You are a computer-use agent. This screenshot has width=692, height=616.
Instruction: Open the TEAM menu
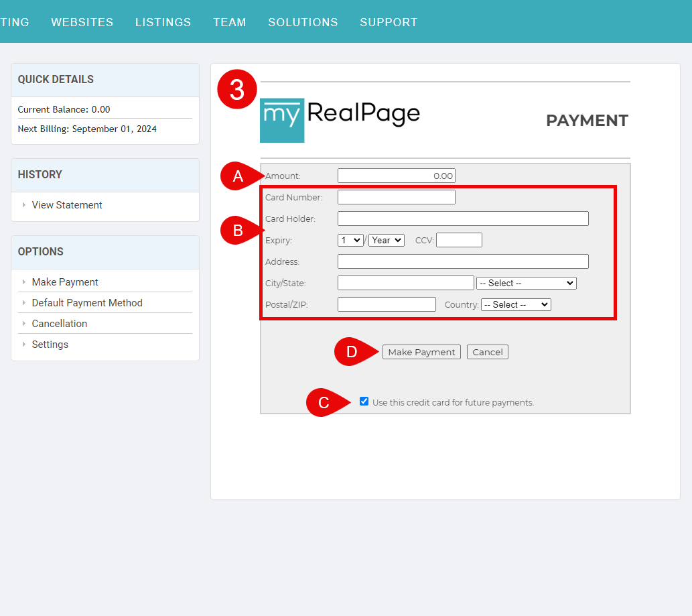230,22
